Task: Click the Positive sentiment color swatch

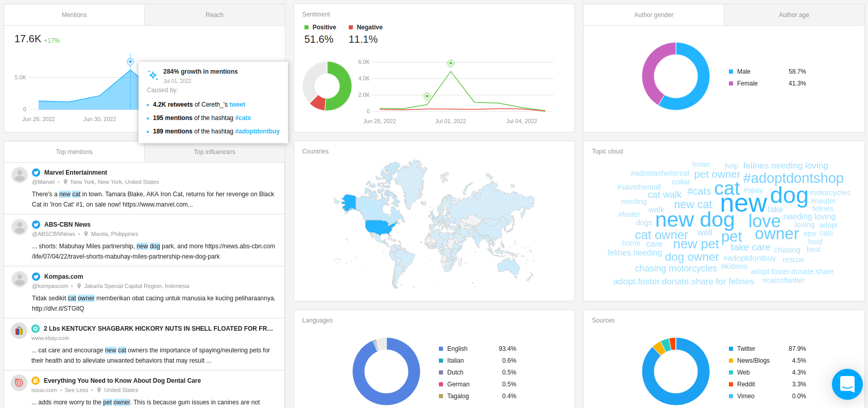Action: pyautogui.click(x=307, y=27)
